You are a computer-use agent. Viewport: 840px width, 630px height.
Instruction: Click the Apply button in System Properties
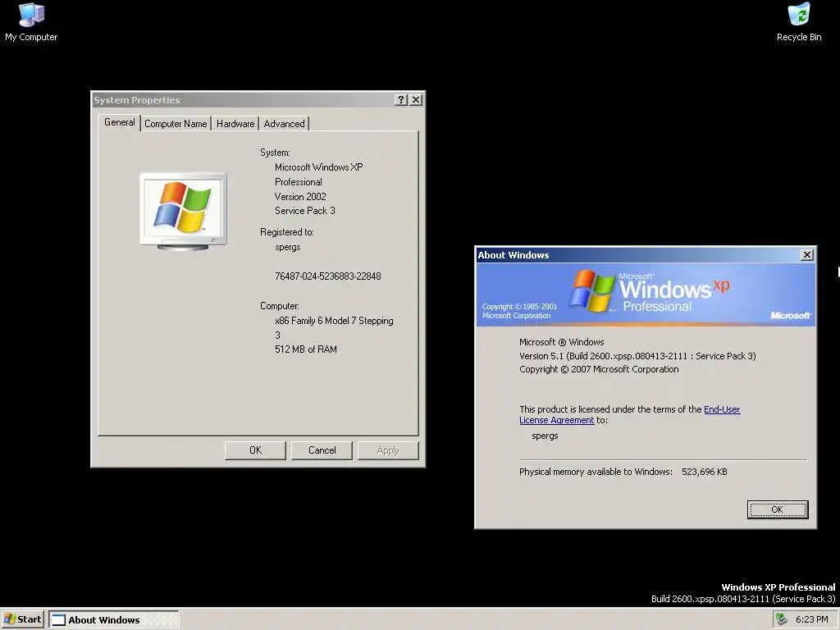(x=388, y=450)
